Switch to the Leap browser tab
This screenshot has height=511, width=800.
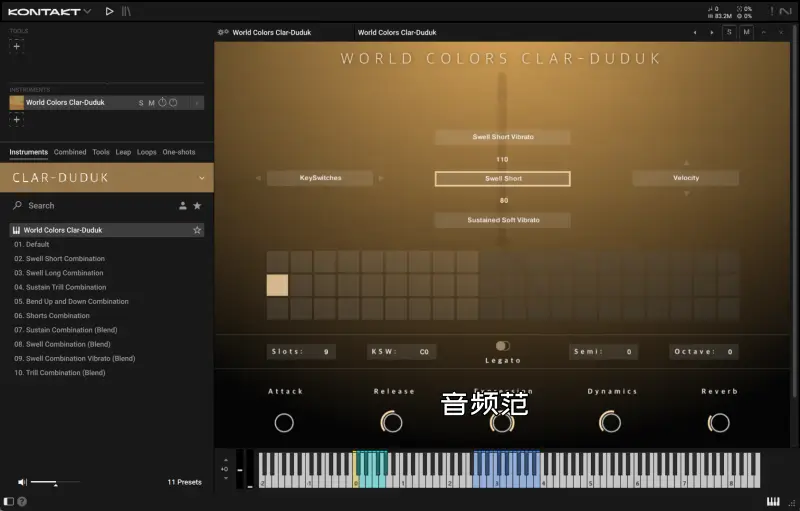point(123,152)
